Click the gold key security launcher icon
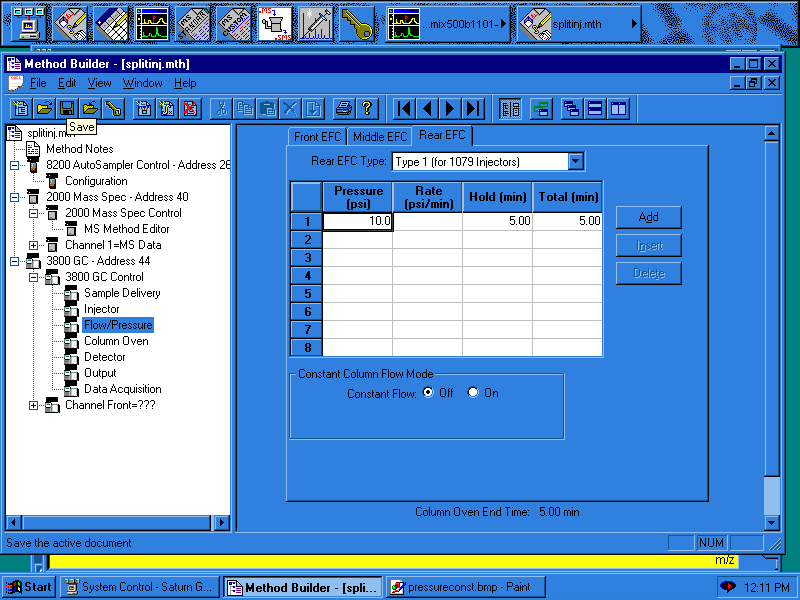The image size is (800, 600). [357, 23]
